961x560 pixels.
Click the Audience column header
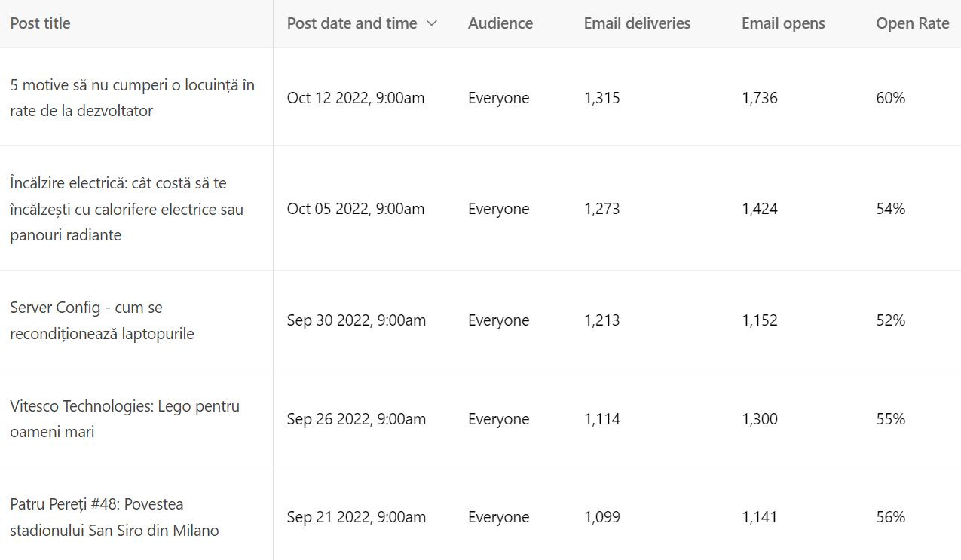tap(500, 23)
